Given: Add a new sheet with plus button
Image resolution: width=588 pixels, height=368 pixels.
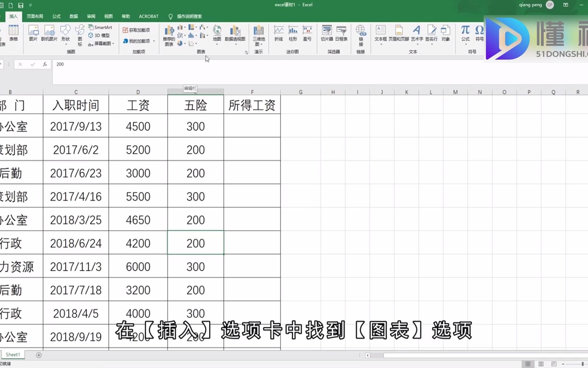Looking at the screenshot, I should point(39,355).
